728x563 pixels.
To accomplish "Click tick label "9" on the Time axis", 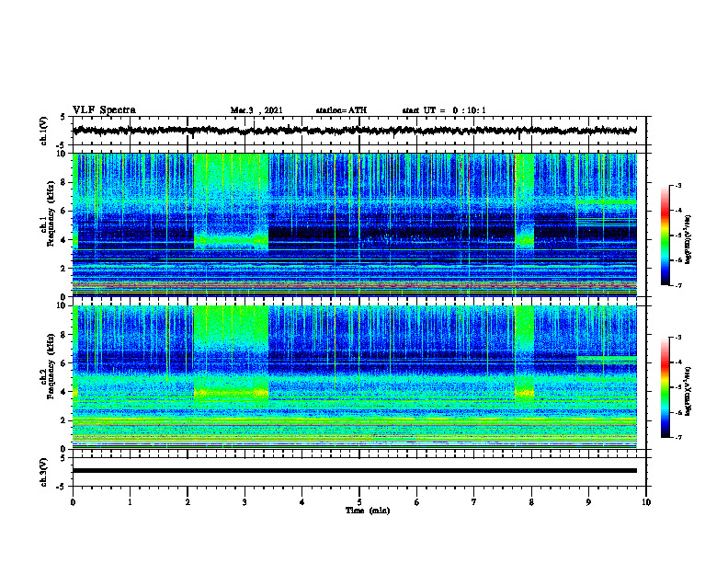I will click(588, 502).
